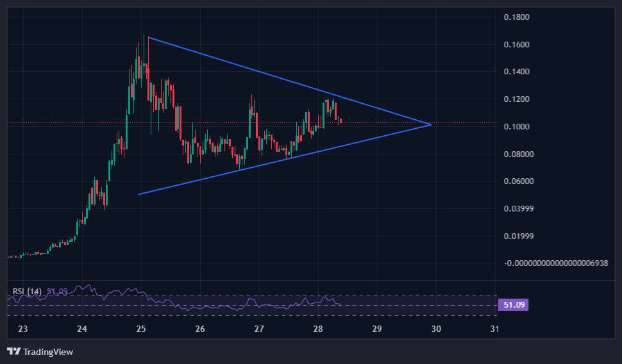Click date 23 on the time axis

coord(23,329)
